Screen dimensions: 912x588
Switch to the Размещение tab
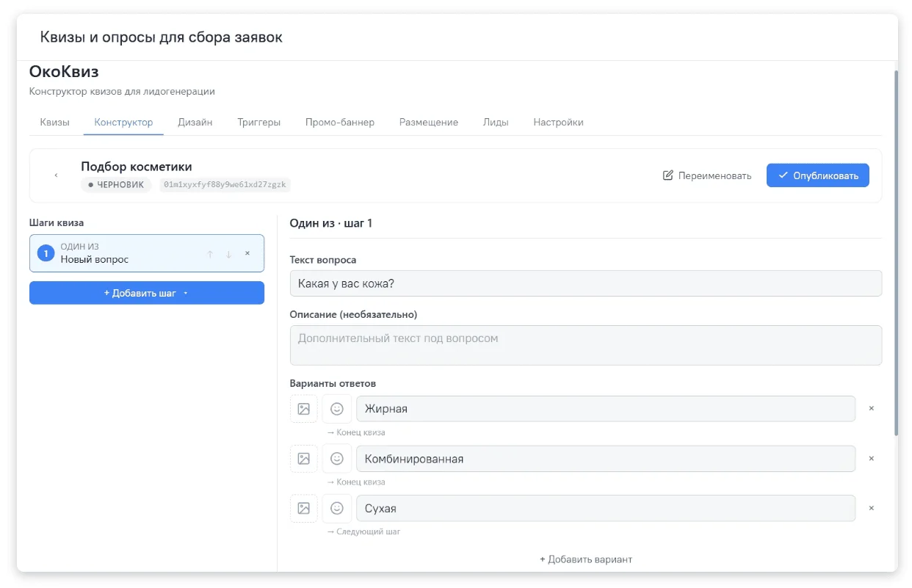point(429,123)
